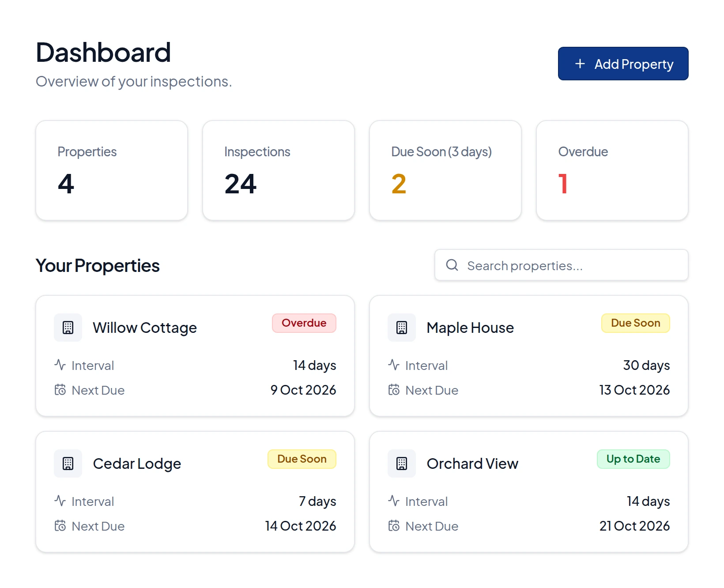Open the Cedar Lodge building icon

(x=68, y=464)
